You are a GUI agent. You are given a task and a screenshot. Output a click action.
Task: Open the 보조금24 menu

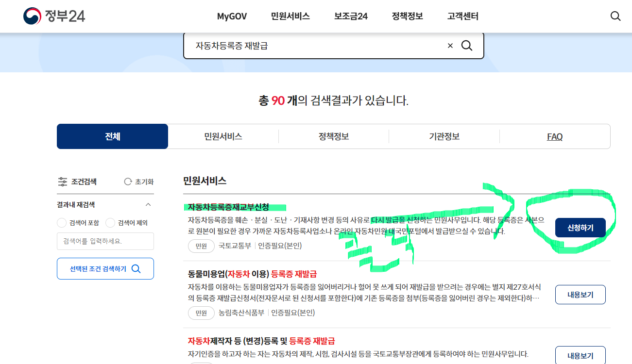pyautogui.click(x=351, y=17)
